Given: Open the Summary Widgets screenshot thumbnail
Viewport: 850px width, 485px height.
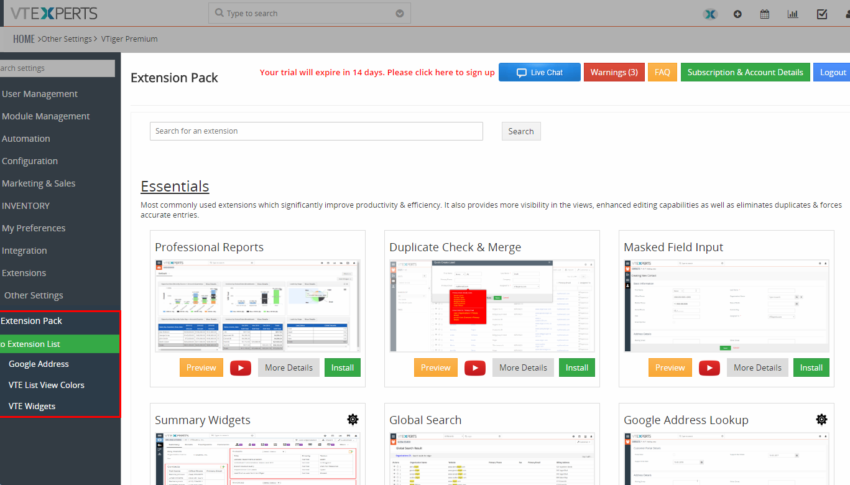Looking at the screenshot, I should 257,459.
